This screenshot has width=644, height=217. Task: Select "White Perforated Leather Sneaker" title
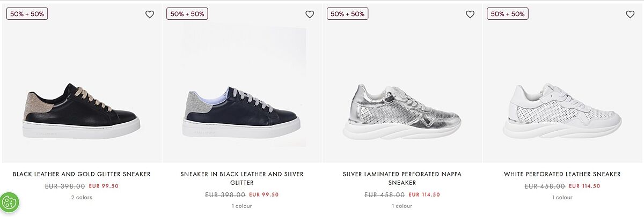click(562, 174)
